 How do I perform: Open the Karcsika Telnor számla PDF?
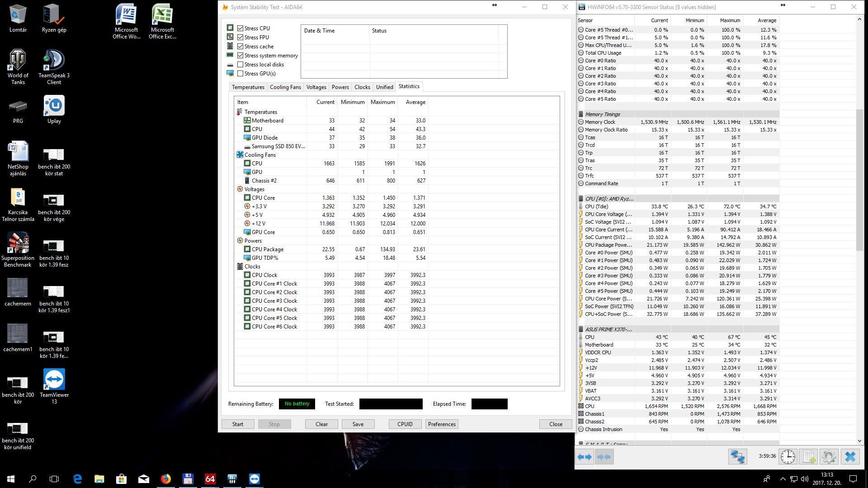[18, 204]
